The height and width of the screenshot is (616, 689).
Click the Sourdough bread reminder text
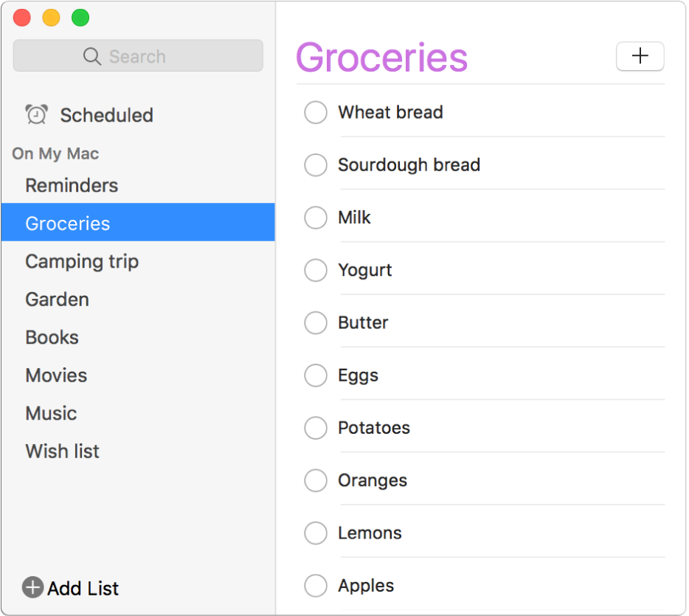(409, 165)
